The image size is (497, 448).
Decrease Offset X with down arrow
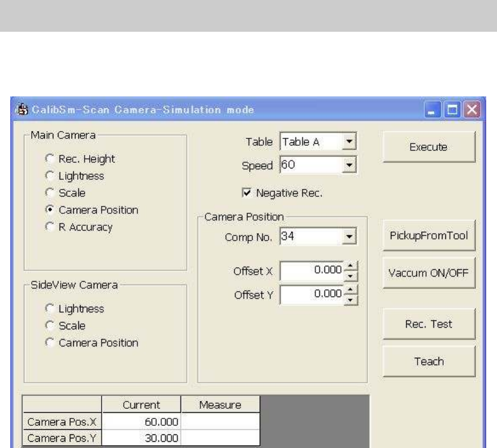coord(351,276)
